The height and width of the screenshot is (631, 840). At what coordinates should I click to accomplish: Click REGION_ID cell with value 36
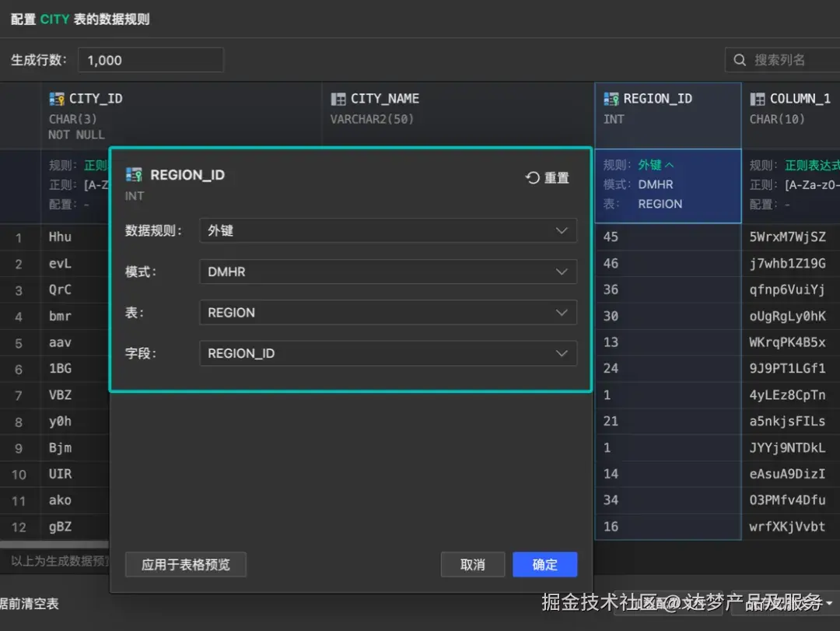pyautogui.click(x=668, y=289)
